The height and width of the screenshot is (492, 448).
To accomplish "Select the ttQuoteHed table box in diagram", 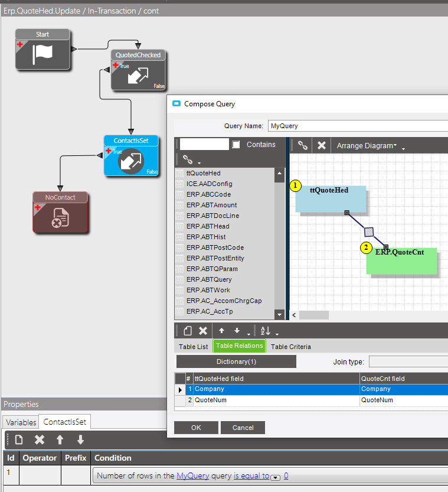I will [331, 199].
